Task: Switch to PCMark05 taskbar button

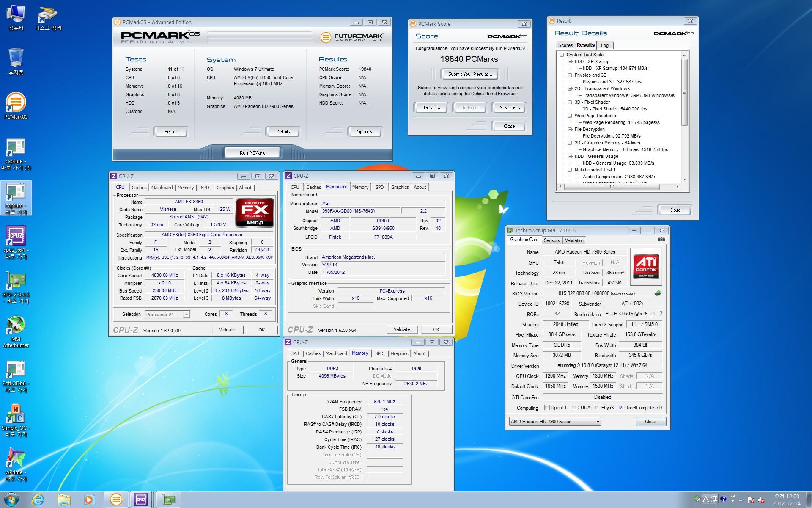Action: (116, 500)
